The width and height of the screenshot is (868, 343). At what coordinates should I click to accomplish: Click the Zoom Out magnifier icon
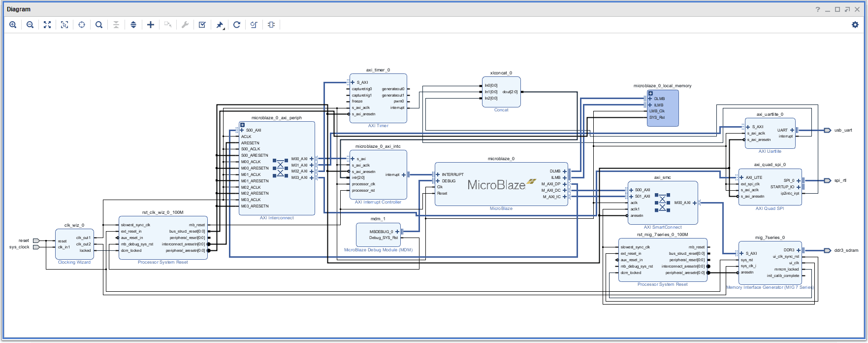[x=30, y=25]
